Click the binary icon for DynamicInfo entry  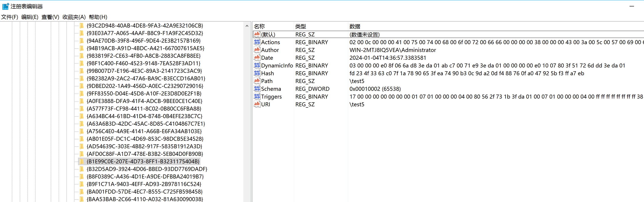pyautogui.click(x=257, y=65)
